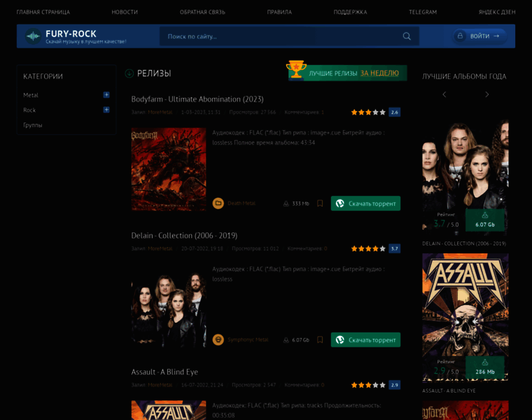Click torrent icon in Bodyfarm download button
The image size is (532, 420).
[340, 203]
